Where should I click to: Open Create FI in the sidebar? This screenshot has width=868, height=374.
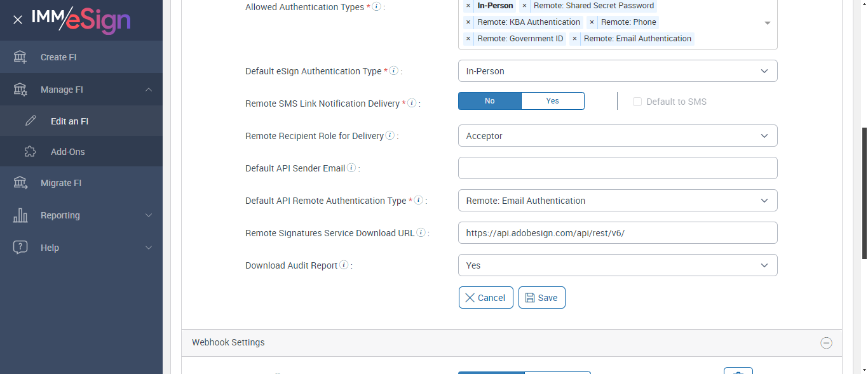[58, 57]
